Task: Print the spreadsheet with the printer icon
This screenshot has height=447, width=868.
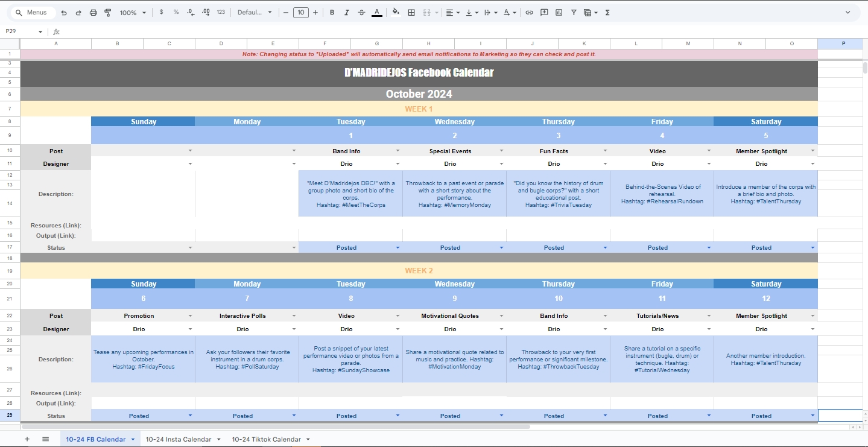Action: [93, 13]
